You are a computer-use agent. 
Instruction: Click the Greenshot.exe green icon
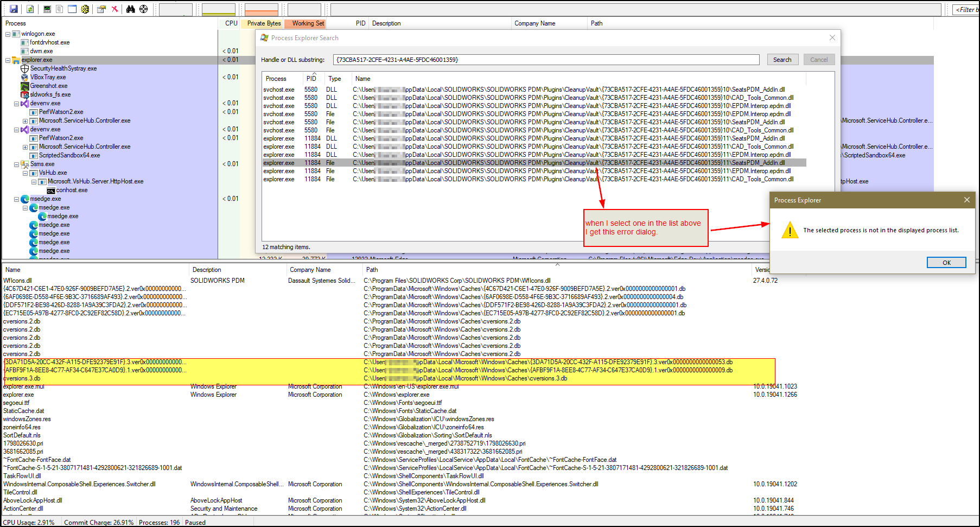tap(24, 86)
